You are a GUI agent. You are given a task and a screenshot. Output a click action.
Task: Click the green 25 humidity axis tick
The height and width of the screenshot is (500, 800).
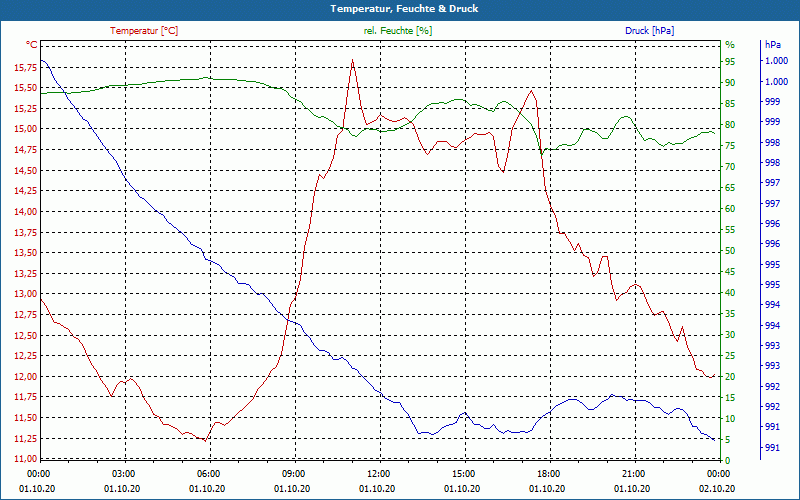click(x=730, y=356)
